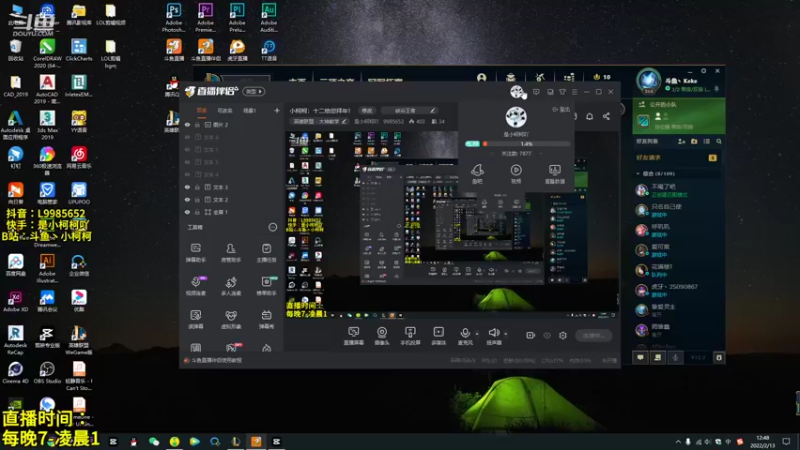Toggle the preview eye icon in bottom bar
Screen dimensions: 800x450
coord(547,335)
